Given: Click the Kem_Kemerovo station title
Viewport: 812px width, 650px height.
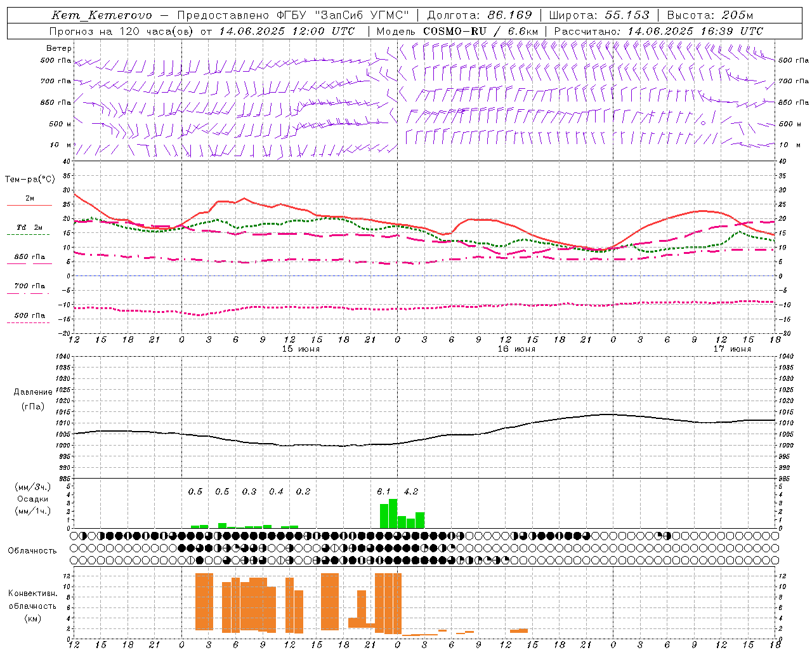Looking at the screenshot, I should tap(101, 15).
